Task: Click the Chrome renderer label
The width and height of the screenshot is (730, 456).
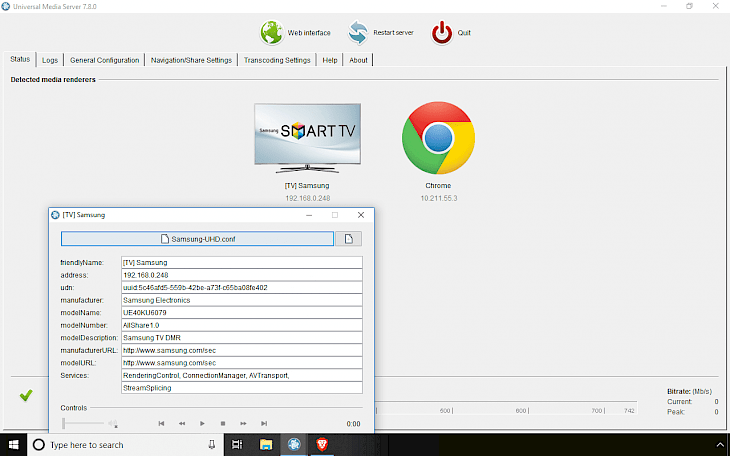Action: click(x=438, y=185)
